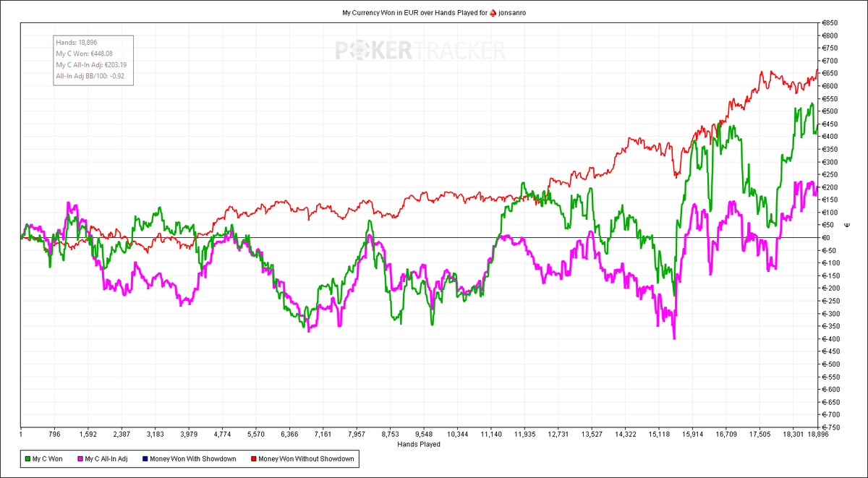The width and height of the screenshot is (868, 478).
Task: Click the '2,387' tick label on the x-axis
Action: (121, 435)
